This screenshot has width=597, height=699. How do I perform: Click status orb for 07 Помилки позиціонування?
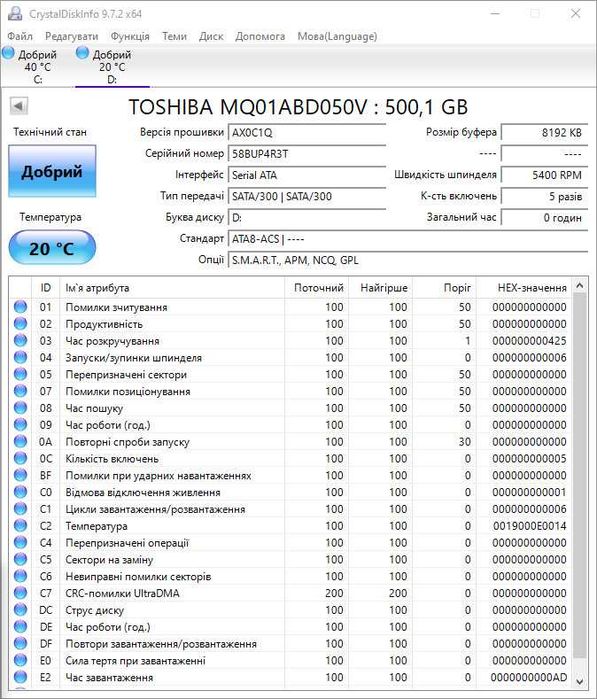click(x=21, y=391)
